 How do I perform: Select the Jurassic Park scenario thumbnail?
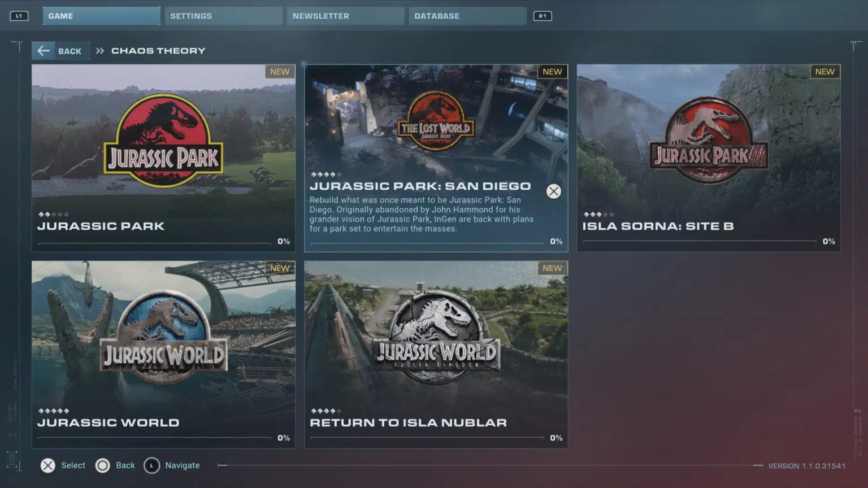click(x=163, y=141)
